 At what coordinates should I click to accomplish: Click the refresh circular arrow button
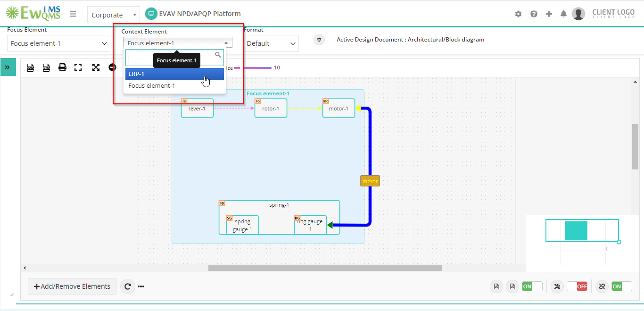click(x=128, y=286)
